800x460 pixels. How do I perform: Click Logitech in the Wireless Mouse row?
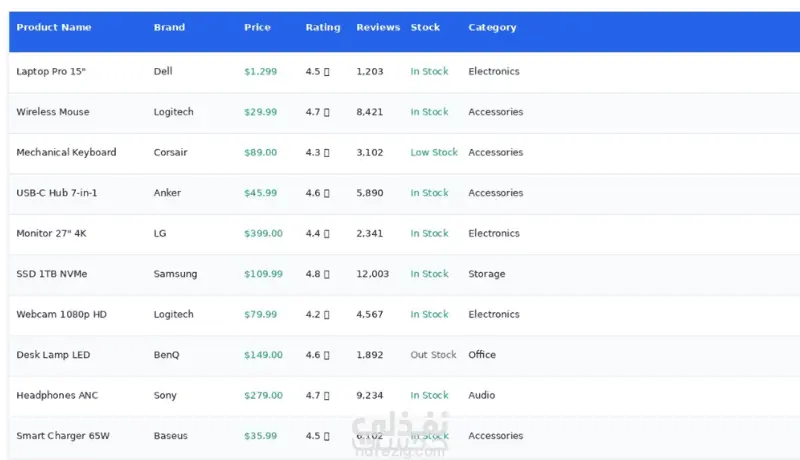click(x=173, y=112)
